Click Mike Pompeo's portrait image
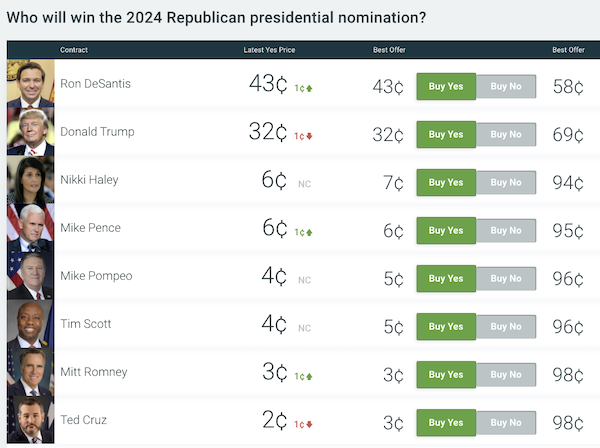 coord(30,276)
